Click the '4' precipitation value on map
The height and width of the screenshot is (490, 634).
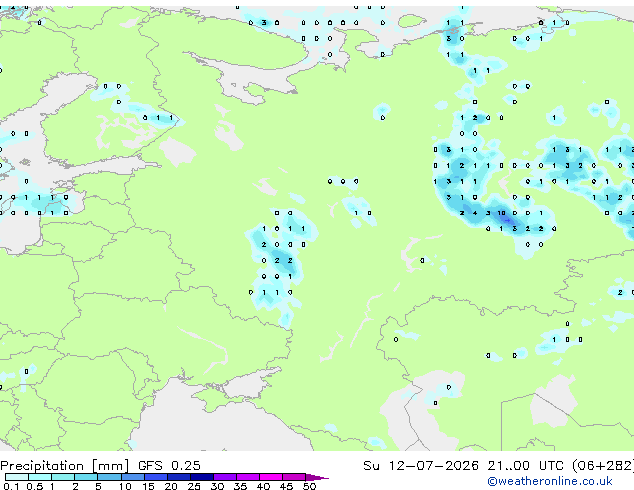coord(475,213)
